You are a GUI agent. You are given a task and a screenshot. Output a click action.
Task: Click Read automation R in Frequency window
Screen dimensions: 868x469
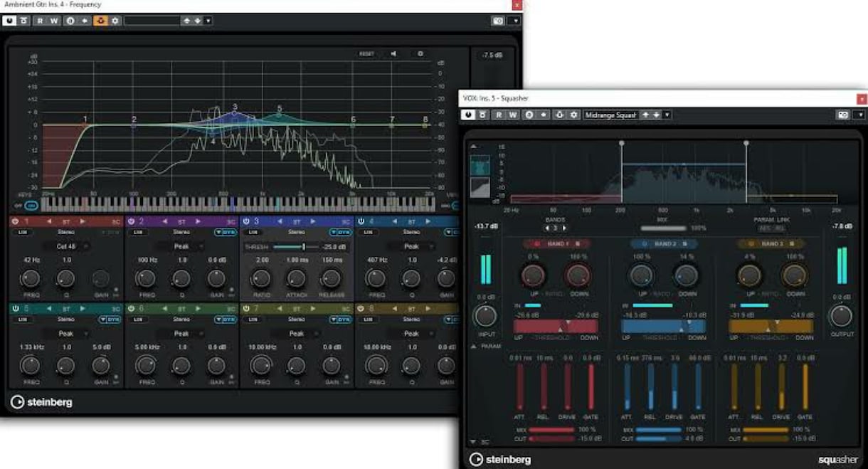pyautogui.click(x=41, y=21)
